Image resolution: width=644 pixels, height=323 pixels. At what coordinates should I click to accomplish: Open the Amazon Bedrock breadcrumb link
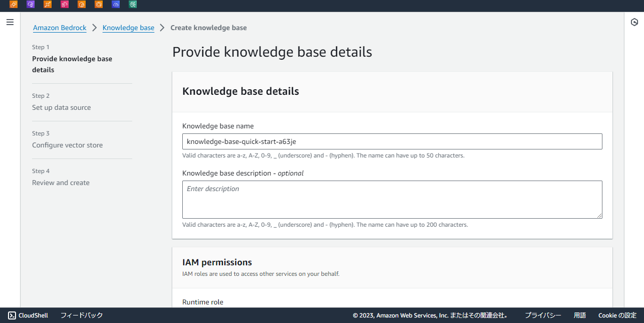point(59,28)
